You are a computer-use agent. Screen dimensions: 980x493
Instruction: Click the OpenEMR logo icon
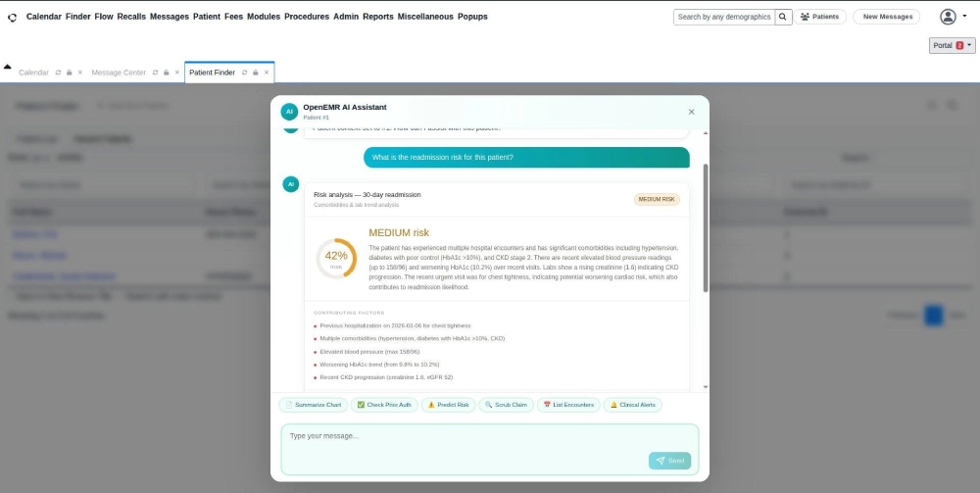tap(12, 18)
